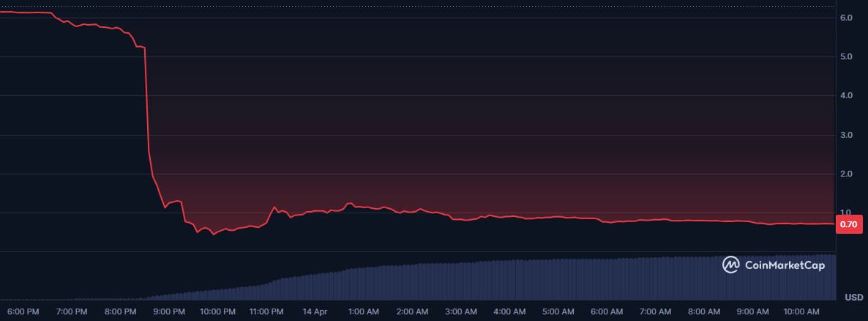Click the 3.0 price axis label
The width and height of the screenshot is (868, 321).
coord(846,135)
